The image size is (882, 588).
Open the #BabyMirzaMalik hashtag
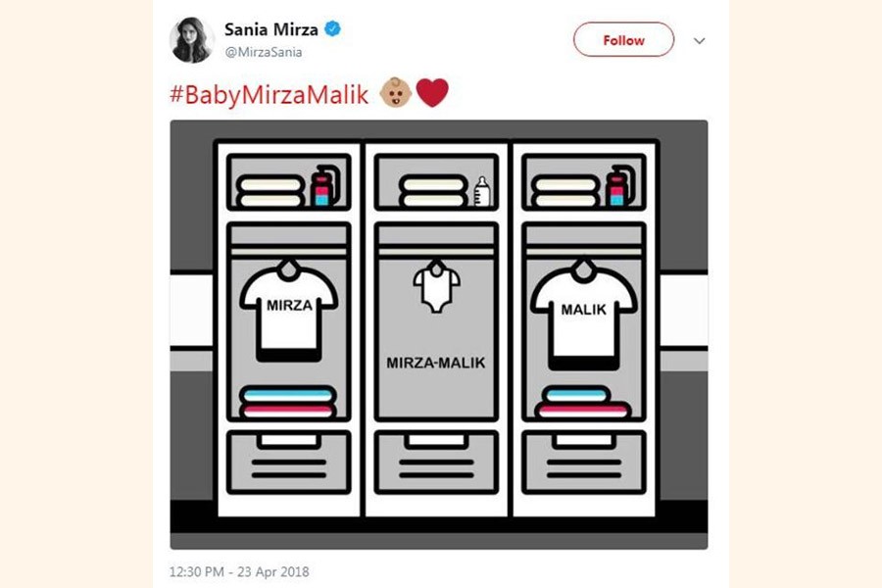[269, 94]
